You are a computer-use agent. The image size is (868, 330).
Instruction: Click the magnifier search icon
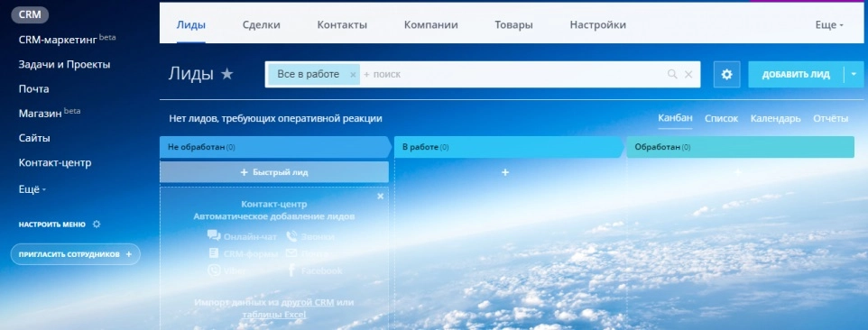point(672,74)
